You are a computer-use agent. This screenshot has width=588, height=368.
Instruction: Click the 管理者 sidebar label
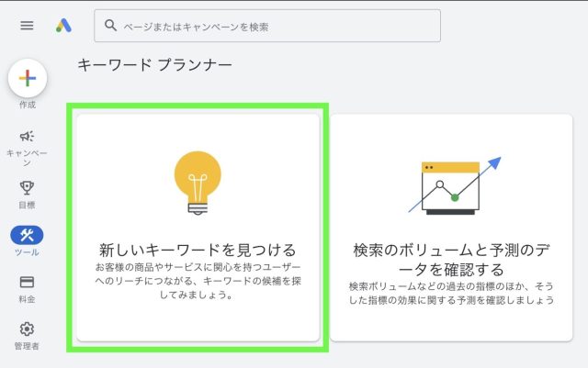click(27, 346)
